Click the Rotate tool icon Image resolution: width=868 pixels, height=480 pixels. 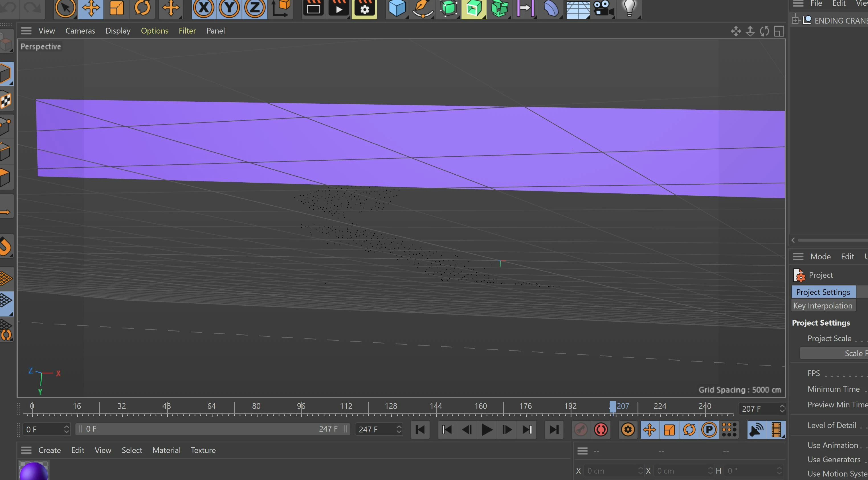(142, 8)
